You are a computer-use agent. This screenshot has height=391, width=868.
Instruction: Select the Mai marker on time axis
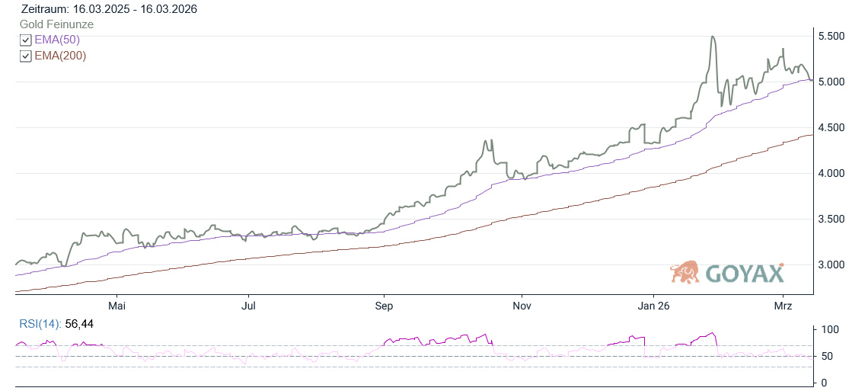tap(117, 306)
